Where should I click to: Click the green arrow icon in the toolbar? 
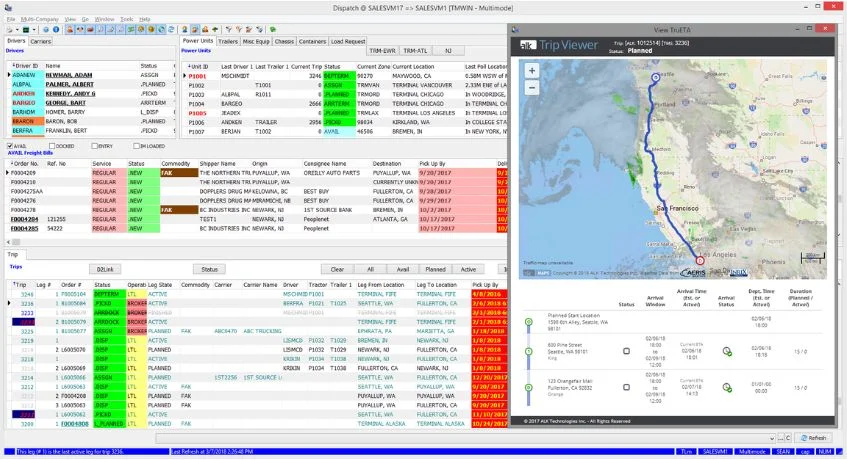pos(215,30)
